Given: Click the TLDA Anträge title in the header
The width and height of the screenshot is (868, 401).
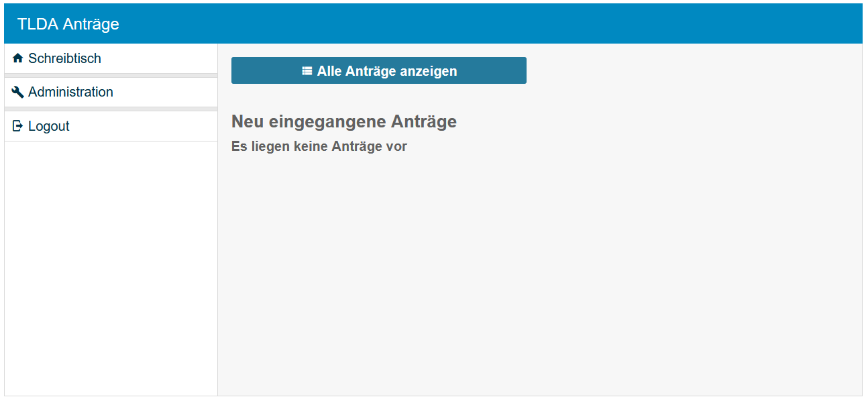Looking at the screenshot, I should pyautogui.click(x=69, y=23).
